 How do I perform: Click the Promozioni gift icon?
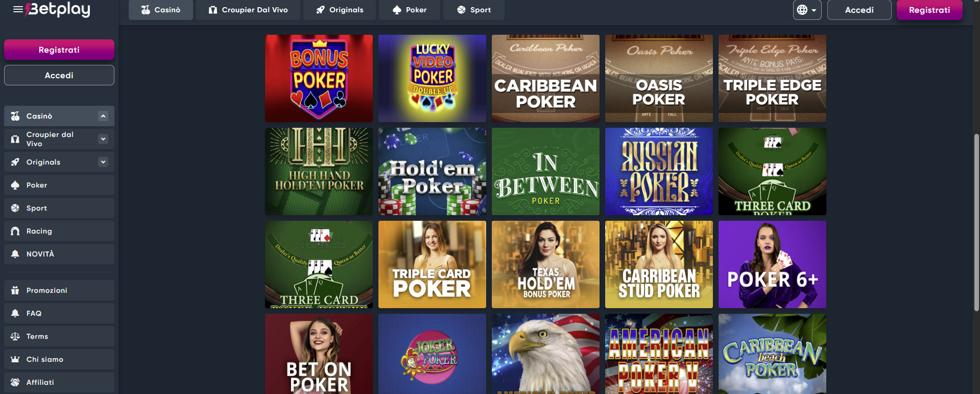tap(15, 290)
